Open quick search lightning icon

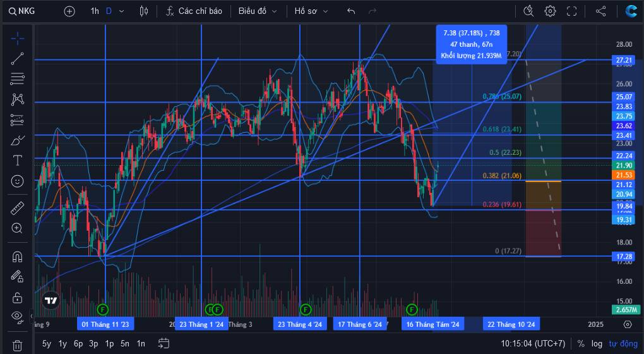point(528,11)
